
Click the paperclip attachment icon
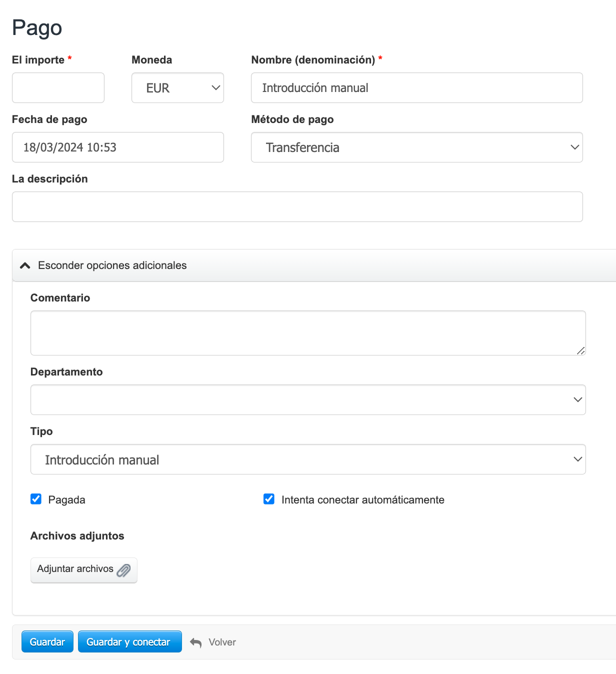tap(123, 570)
